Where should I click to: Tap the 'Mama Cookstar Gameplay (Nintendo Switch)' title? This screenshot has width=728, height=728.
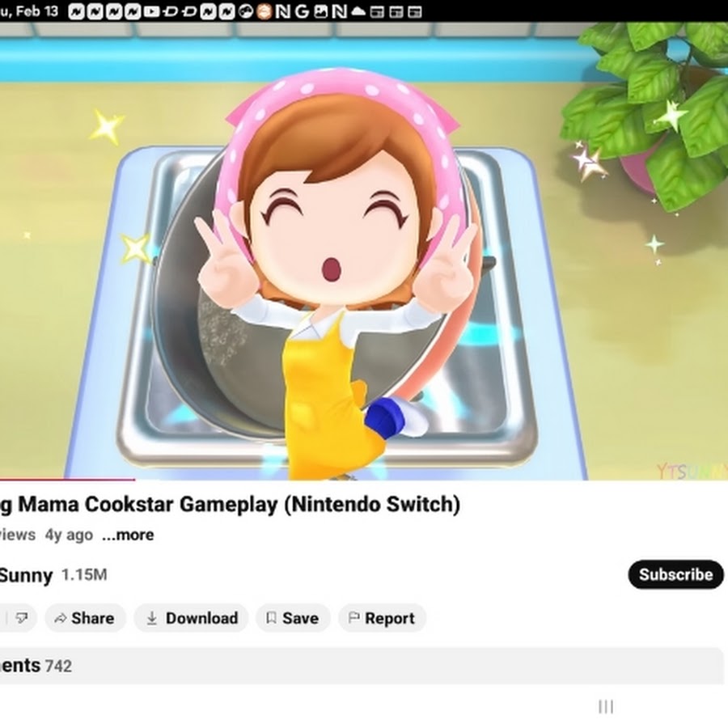click(239, 505)
